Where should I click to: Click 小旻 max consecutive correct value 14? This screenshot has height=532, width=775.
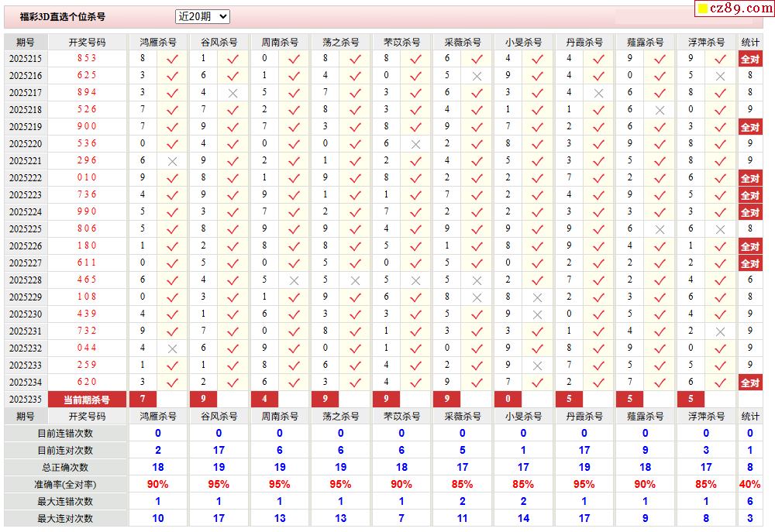pyautogui.click(x=523, y=519)
